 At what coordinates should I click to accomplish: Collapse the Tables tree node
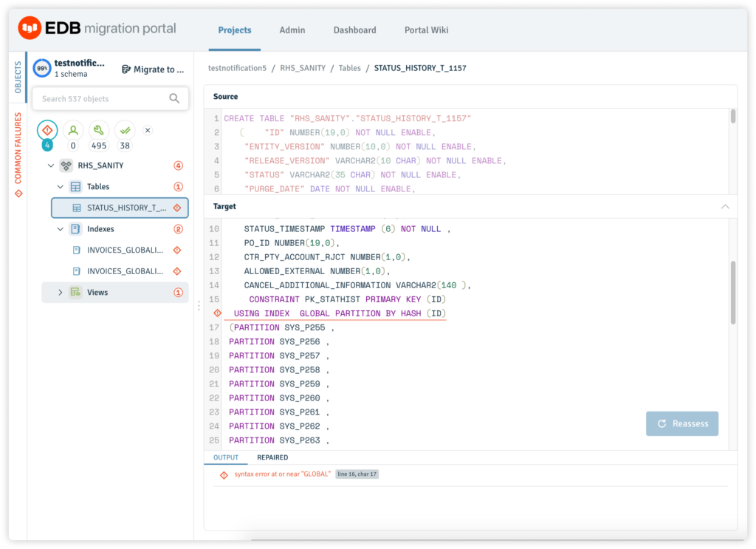61,187
